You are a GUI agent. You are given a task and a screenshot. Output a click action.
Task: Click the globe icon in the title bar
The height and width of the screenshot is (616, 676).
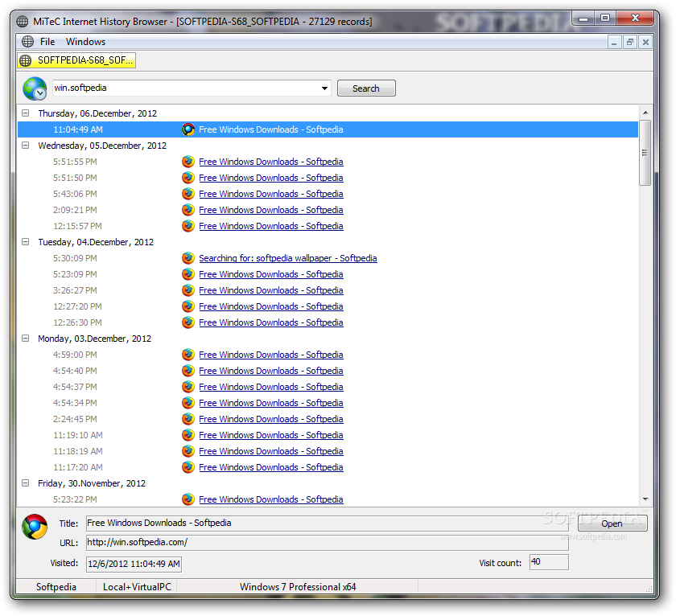point(23,22)
